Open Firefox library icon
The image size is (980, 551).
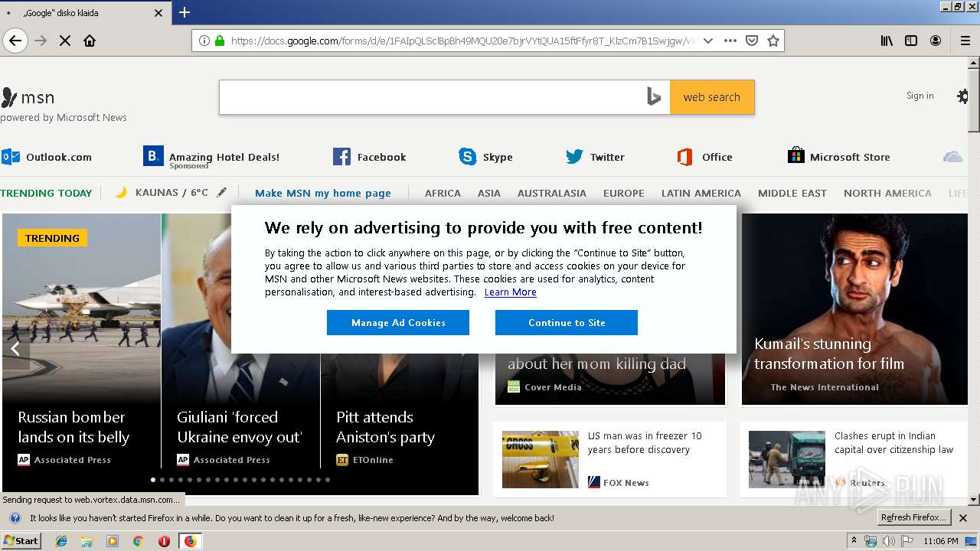pos(887,41)
